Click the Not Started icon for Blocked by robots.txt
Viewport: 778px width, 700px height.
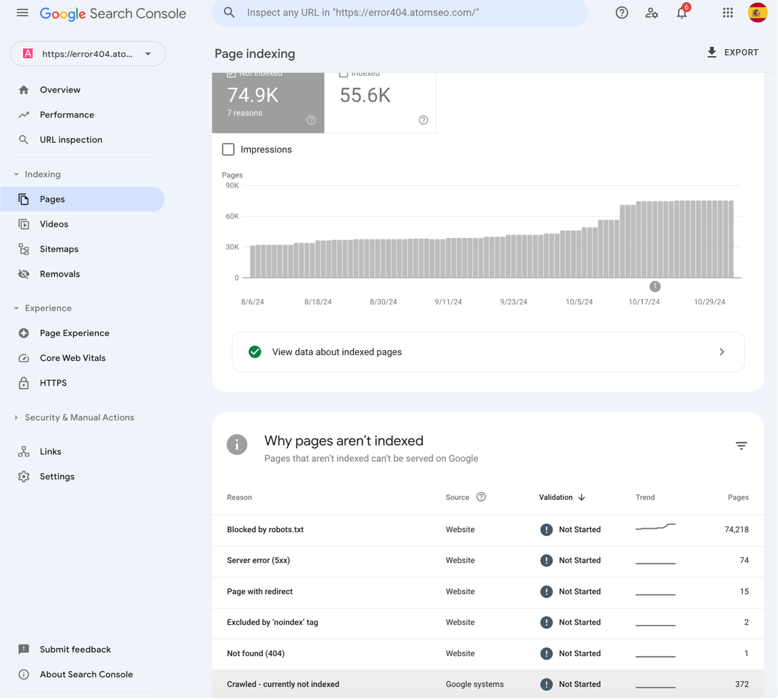(546, 530)
